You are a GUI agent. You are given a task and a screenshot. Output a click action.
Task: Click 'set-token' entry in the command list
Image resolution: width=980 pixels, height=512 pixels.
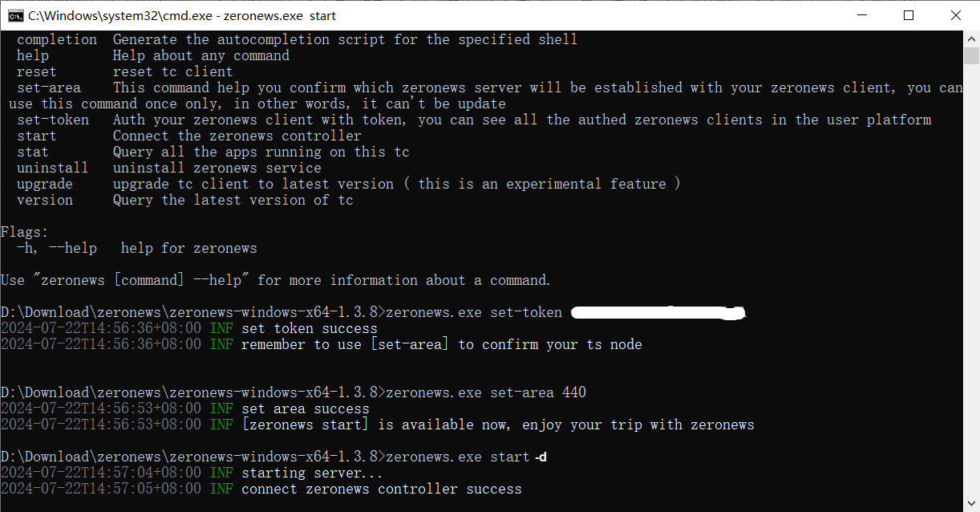pos(52,120)
